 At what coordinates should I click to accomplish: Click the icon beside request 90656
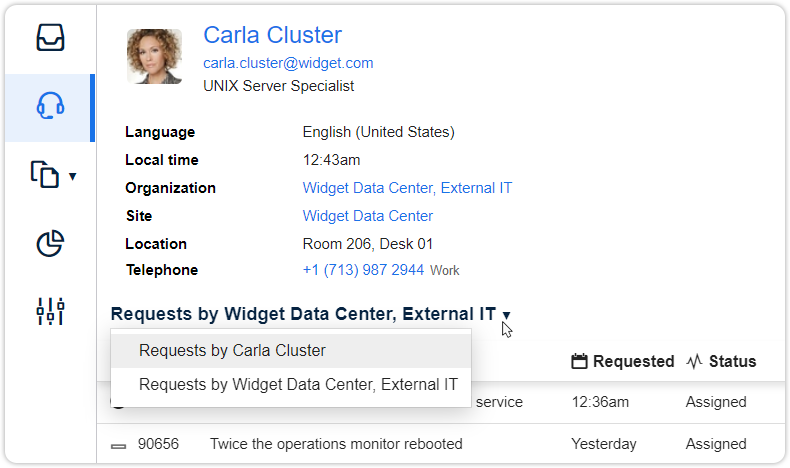tap(119, 445)
